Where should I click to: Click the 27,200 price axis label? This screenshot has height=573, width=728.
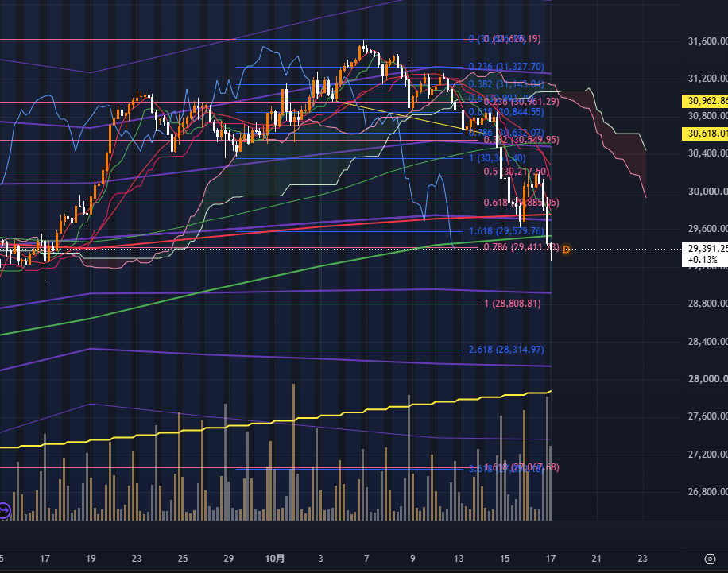pos(707,455)
